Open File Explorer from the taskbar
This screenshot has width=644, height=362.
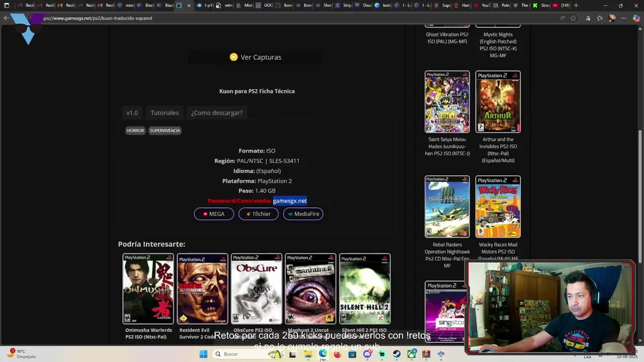(308, 354)
